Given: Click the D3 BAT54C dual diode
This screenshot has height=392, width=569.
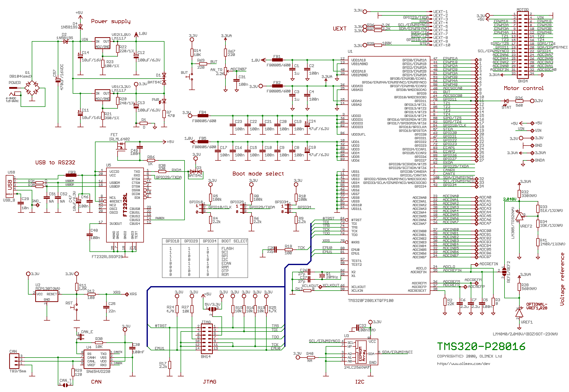Looking at the screenshot, I should tap(195, 172).
